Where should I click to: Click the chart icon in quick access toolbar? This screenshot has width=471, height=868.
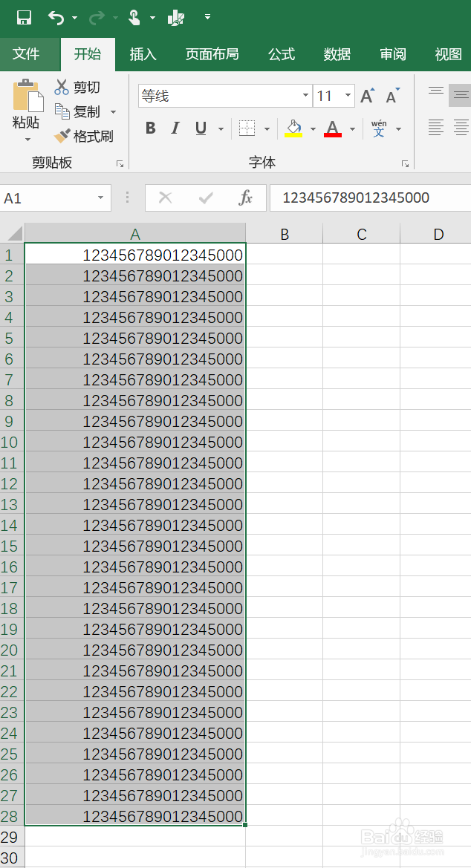tap(175, 18)
